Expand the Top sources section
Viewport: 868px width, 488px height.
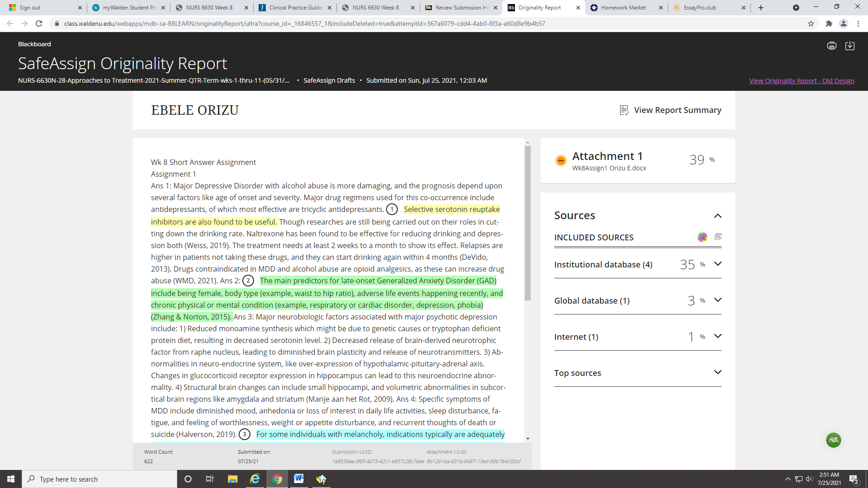pyautogui.click(x=718, y=372)
